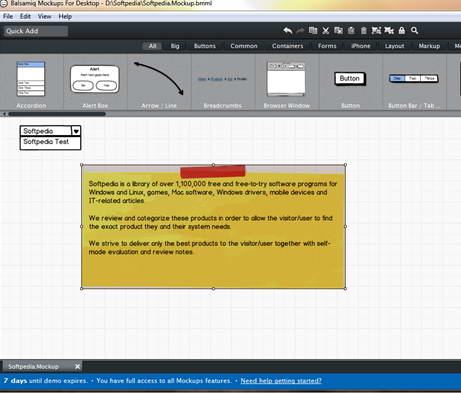Click the Duplicate icon in toolbar

coord(313,31)
